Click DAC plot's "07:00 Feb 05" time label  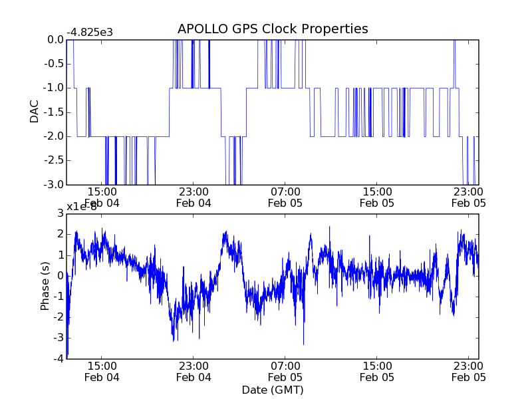click(285, 198)
